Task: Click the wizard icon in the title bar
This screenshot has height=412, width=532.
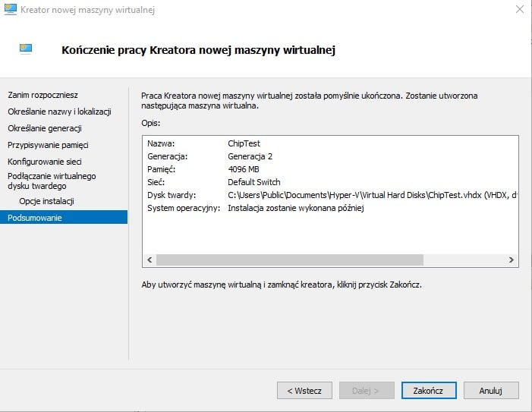Action: 10,10
